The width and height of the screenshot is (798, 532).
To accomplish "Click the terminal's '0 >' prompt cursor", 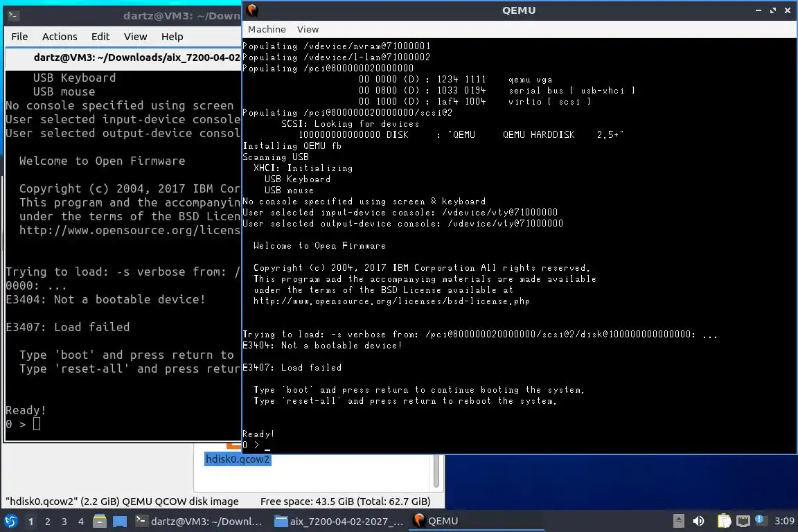I will [x=37, y=423].
